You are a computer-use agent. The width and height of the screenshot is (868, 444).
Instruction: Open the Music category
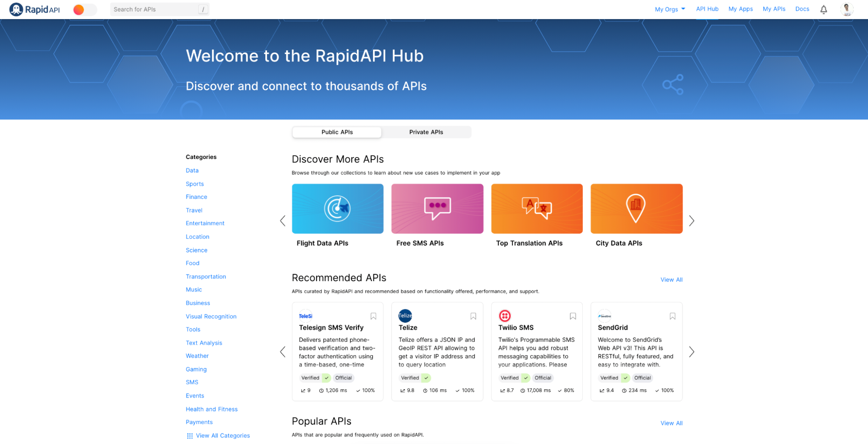194,290
